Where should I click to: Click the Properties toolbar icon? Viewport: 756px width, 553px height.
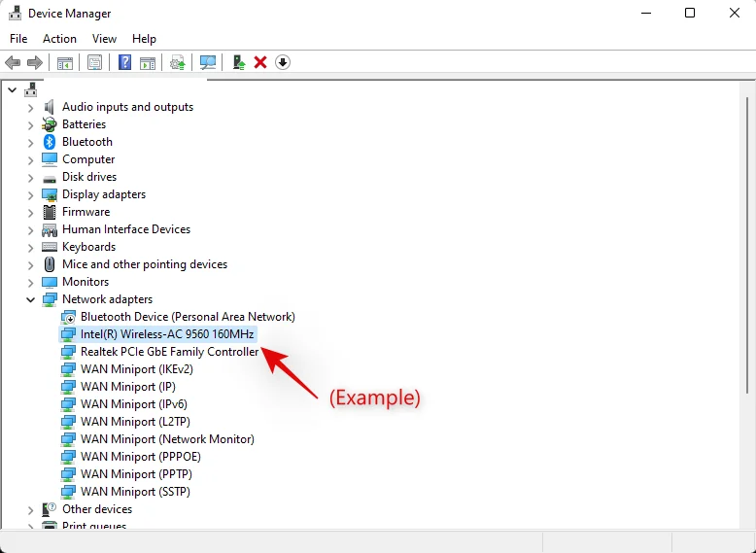tap(94, 62)
